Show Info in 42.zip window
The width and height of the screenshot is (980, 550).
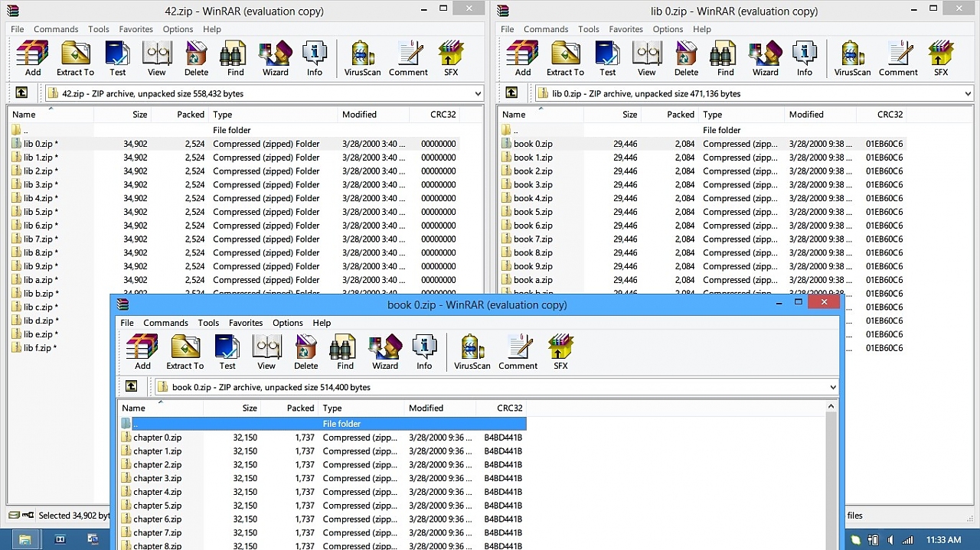[x=315, y=58]
